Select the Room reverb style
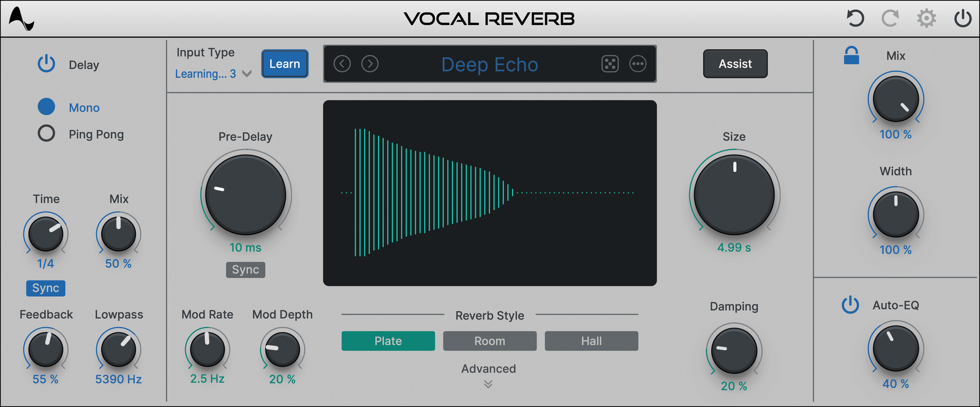The width and height of the screenshot is (980, 407). pos(490,341)
